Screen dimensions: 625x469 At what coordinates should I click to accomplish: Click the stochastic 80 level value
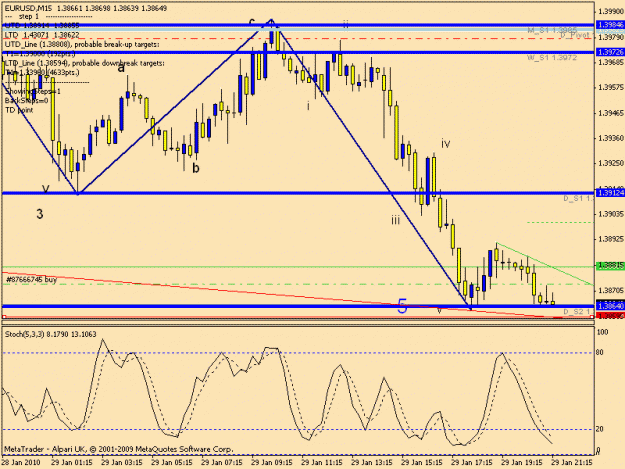[599, 352]
